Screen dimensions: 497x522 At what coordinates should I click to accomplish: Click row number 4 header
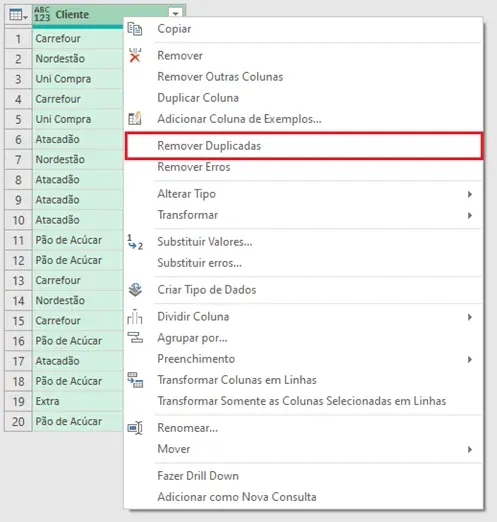pos(18,99)
